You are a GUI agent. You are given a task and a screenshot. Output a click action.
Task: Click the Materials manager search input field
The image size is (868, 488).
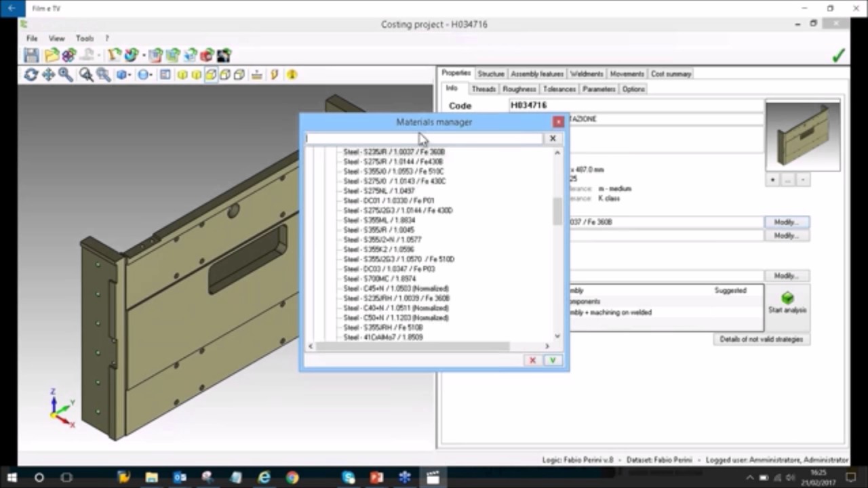pyautogui.click(x=425, y=138)
